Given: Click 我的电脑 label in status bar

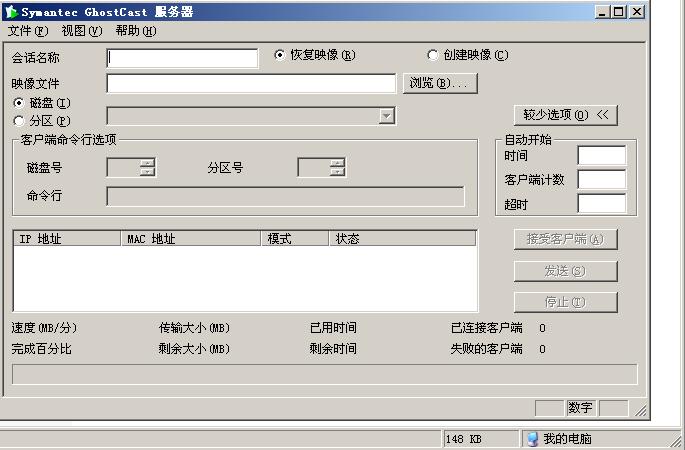Looking at the screenshot, I should click(567, 439).
